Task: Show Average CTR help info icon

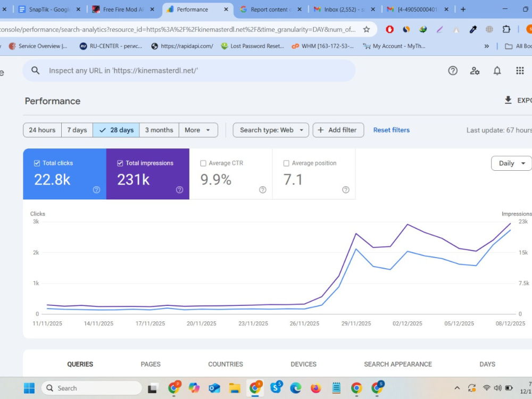Action: click(263, 190)
